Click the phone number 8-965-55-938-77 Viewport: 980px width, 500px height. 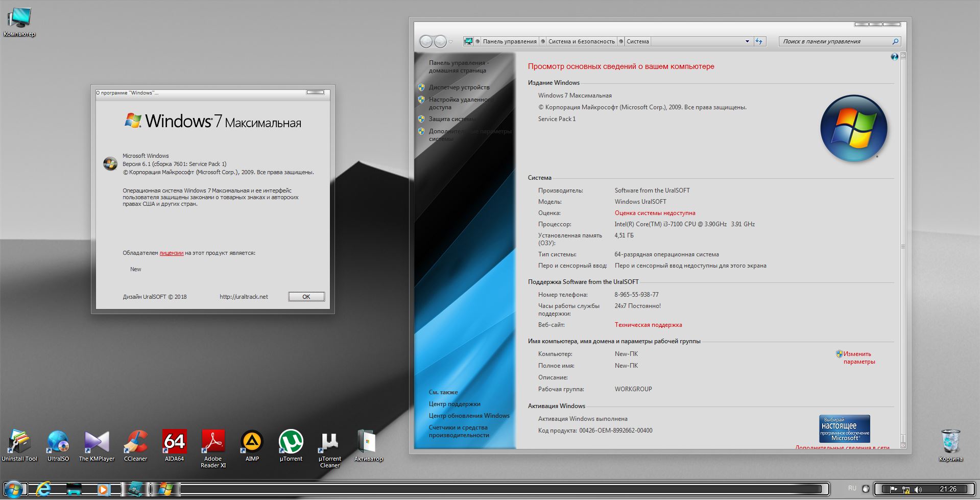[636, 295]
